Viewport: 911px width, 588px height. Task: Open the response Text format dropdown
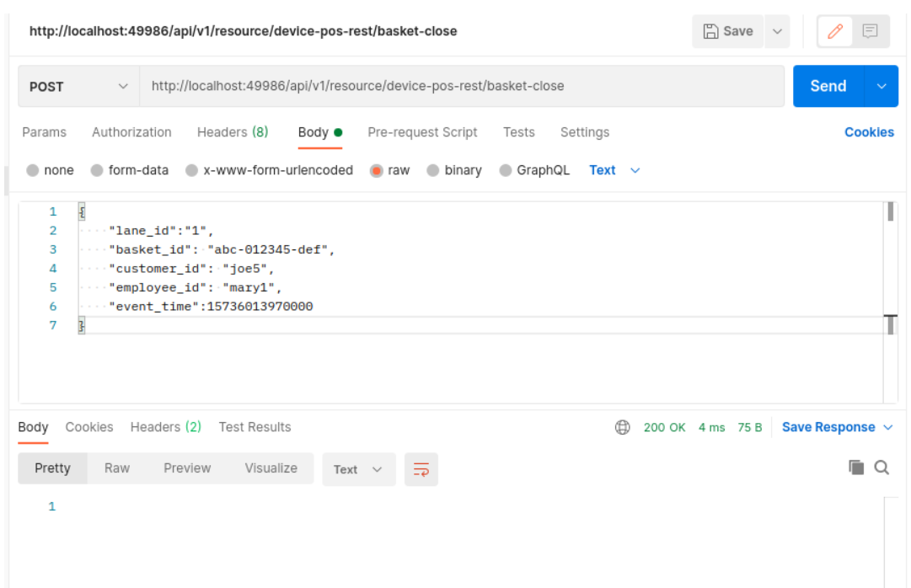[x=358, y=469]
